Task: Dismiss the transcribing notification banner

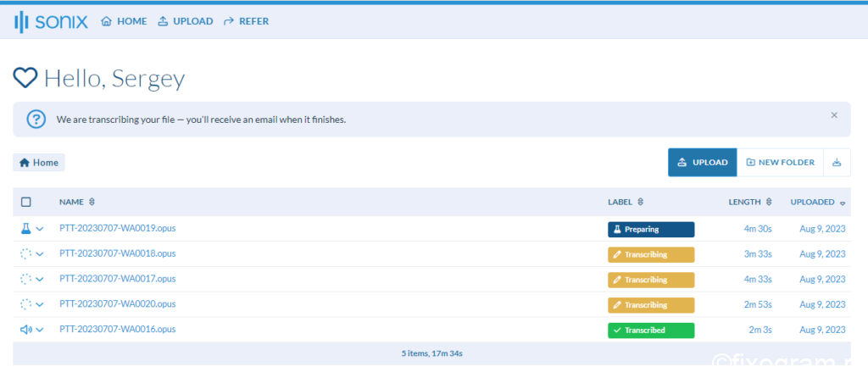Action: pos(834,115)
